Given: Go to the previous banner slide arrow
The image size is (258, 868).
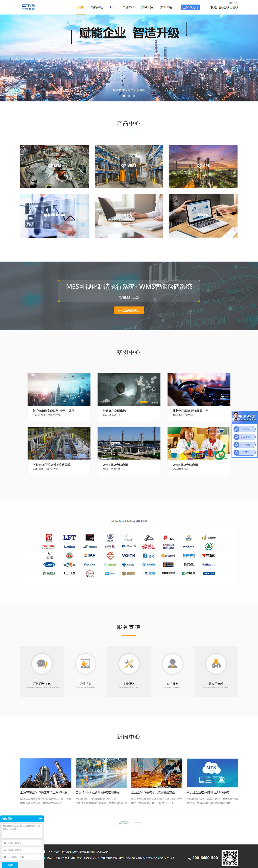Looking at the screenshot, I should point(18,58).
